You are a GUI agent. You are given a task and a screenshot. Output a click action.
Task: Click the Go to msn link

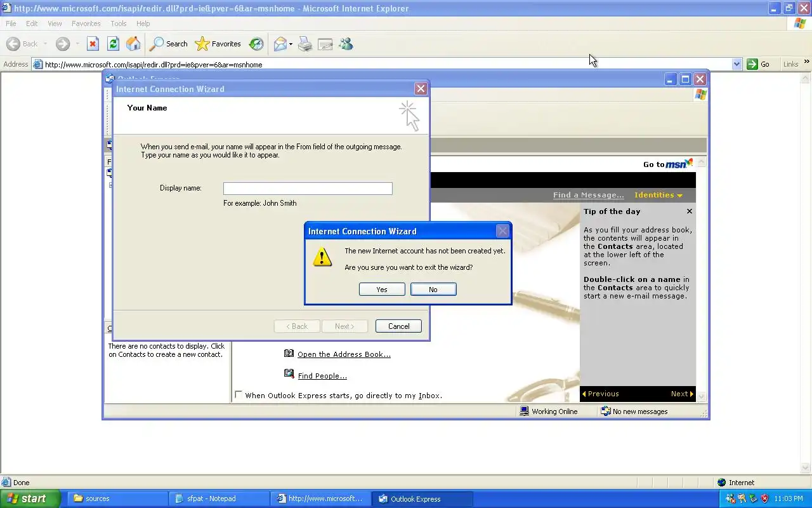coord(667,164)
